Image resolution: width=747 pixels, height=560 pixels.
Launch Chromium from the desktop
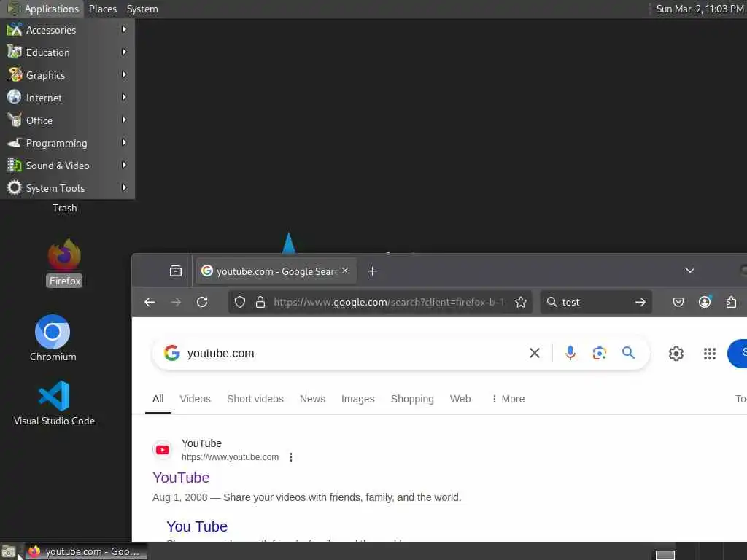(x=53, y=338)
